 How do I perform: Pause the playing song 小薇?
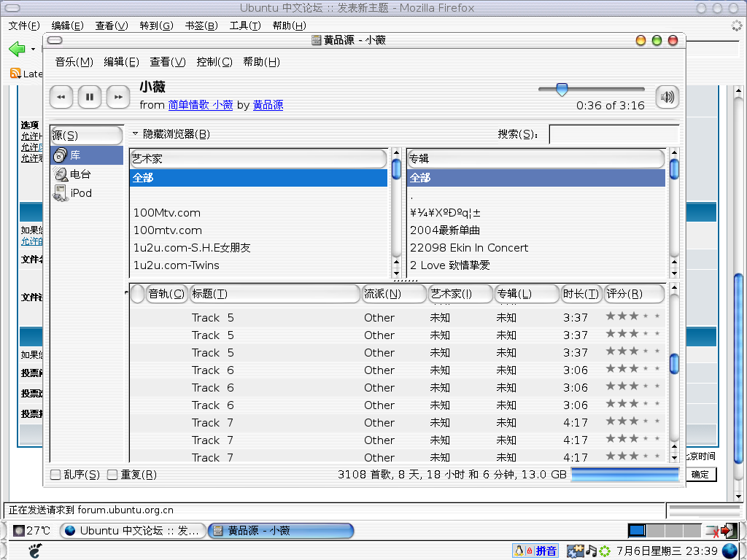point(90,97)
